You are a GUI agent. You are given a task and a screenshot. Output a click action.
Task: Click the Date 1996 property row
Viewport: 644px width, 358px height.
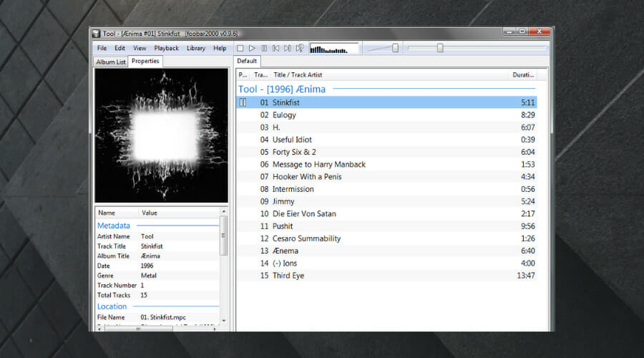tap(157, 266)
